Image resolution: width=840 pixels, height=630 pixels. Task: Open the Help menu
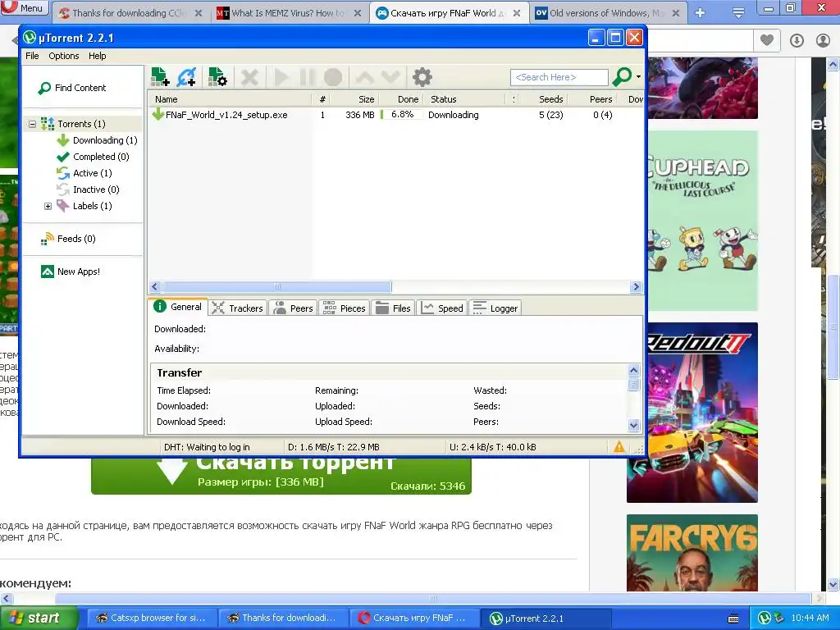coord(97,56)
